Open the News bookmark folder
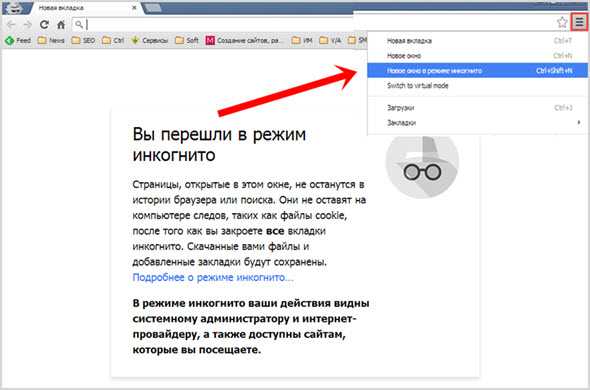Viewport: 590px width, 390px height. tap(51, 40)
